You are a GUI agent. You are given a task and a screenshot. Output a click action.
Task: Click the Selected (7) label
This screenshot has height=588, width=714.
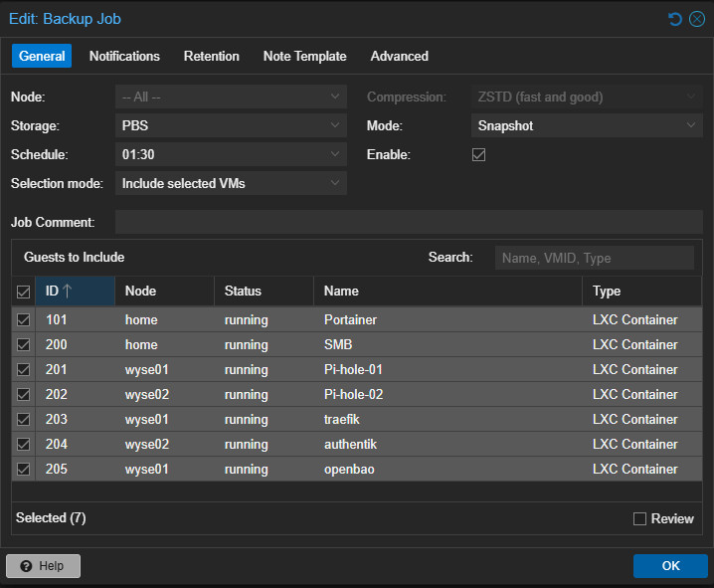[x=51, y=518]
